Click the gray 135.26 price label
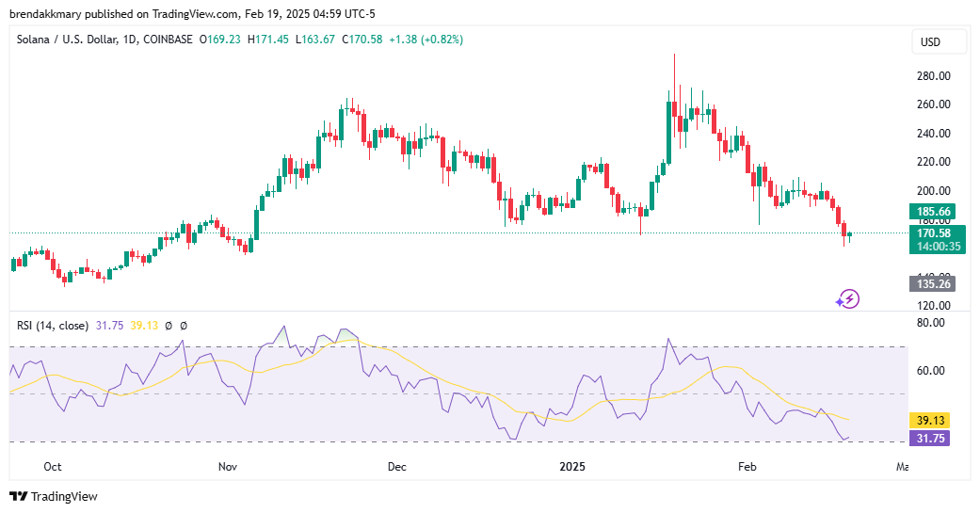980x513 pixels. click(x=928, y=283)
